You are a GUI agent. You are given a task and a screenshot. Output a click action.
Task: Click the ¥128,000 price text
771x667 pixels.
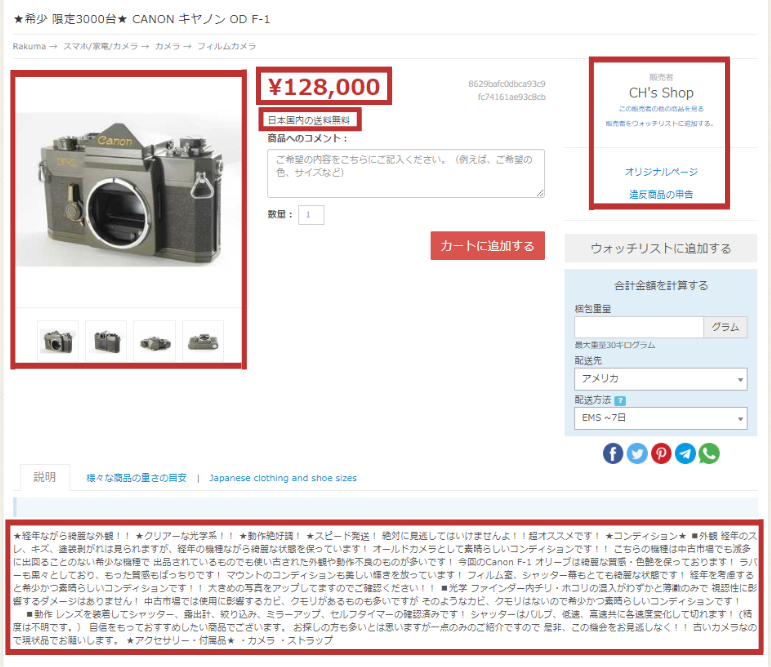[324, 87]
